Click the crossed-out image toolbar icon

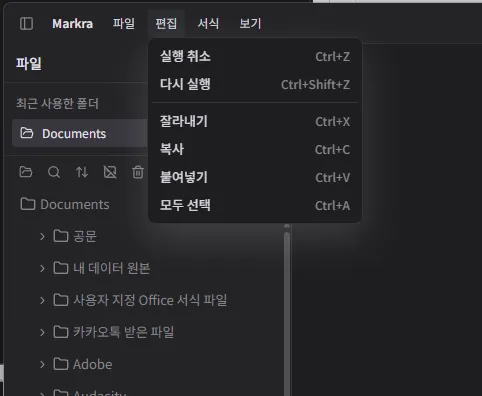coord(110,172)
